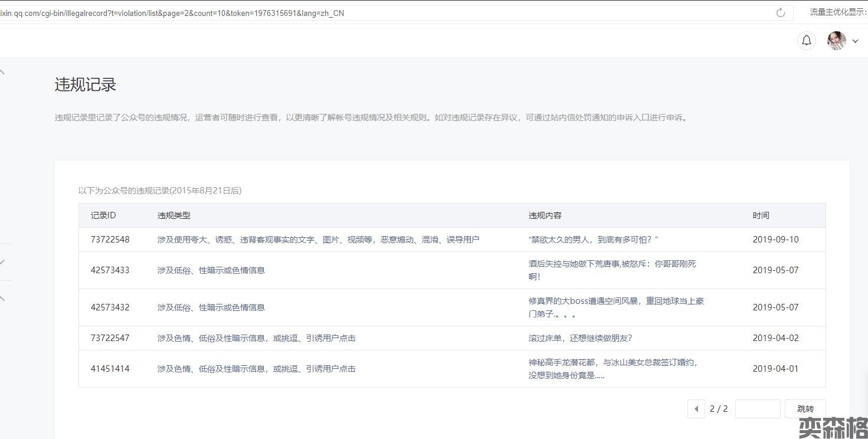Open violation type link for record 42573433
868x439 pixels.
point(211,270)
